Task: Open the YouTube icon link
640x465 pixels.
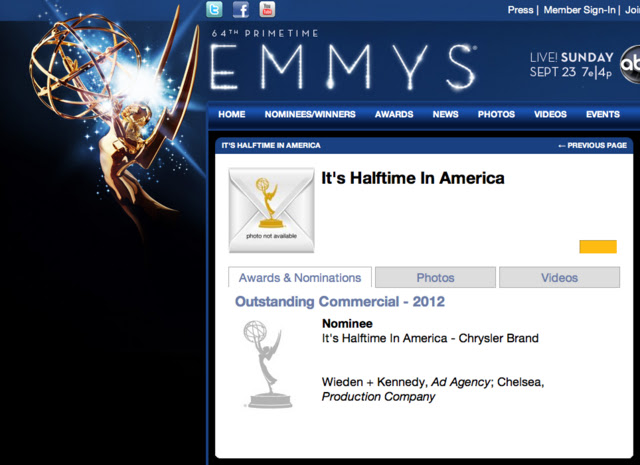Action: (x=267, y=9)
